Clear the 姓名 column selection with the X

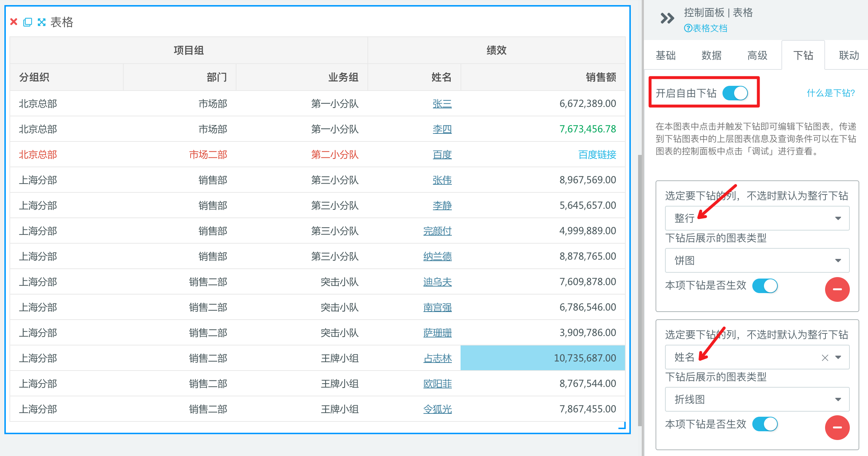(825, 358)
